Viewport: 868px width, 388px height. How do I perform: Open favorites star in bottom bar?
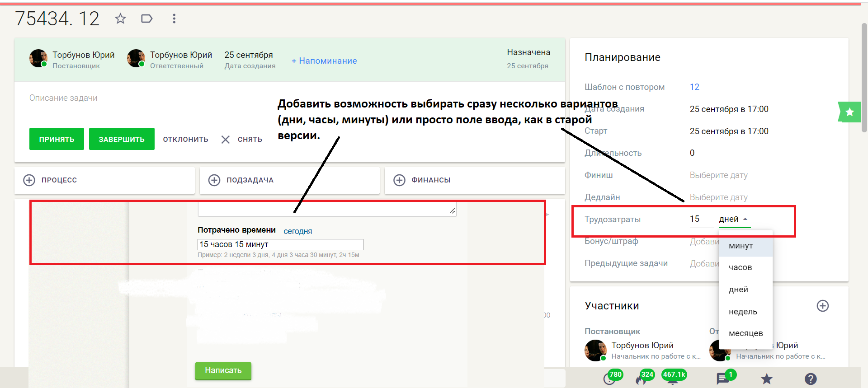click(x=767, y=379)
